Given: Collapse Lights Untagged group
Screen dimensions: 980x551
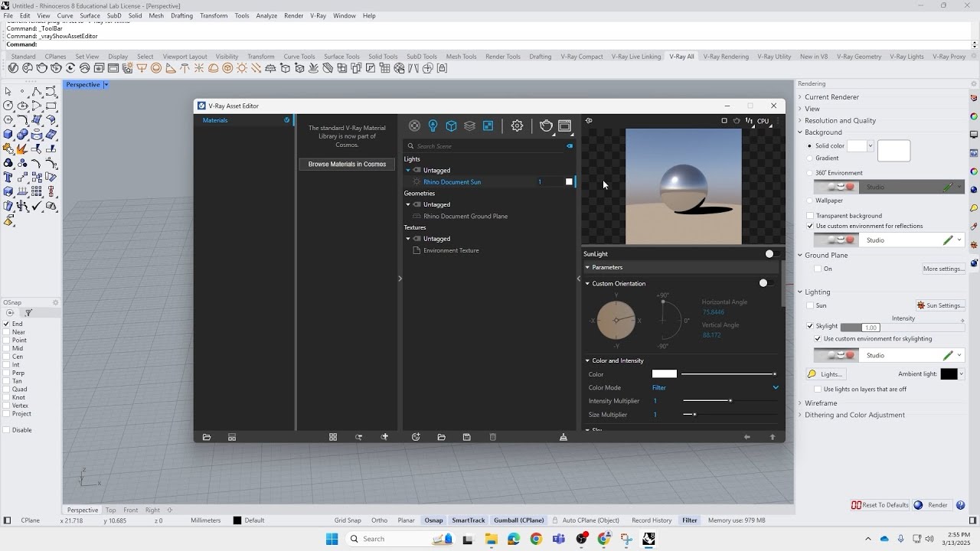Looking at the screenshot, I should click(408, 170).
